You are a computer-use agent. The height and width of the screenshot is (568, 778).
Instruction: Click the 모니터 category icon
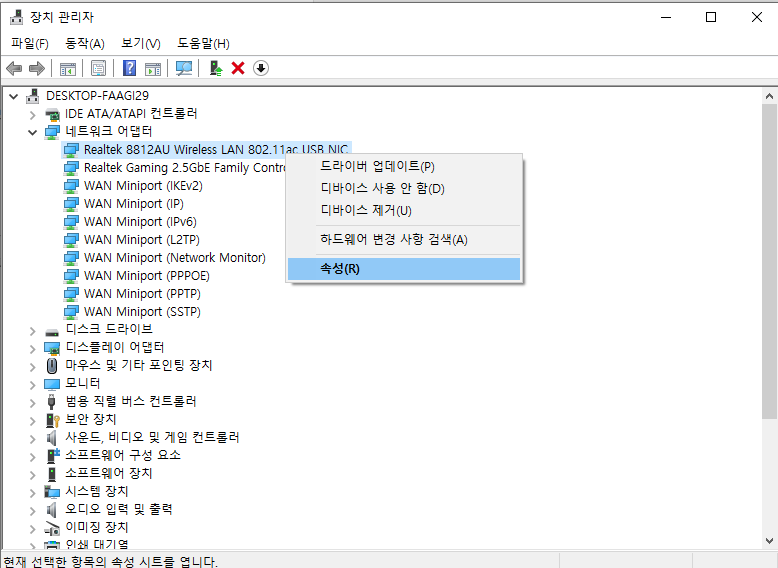pyautogui.click(x=52, y=384)
